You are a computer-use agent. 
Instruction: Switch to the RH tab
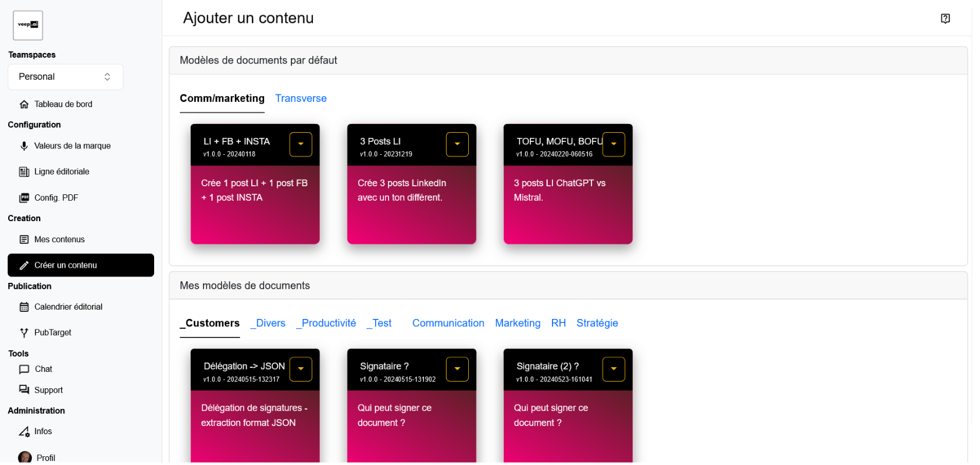[558, 323]
